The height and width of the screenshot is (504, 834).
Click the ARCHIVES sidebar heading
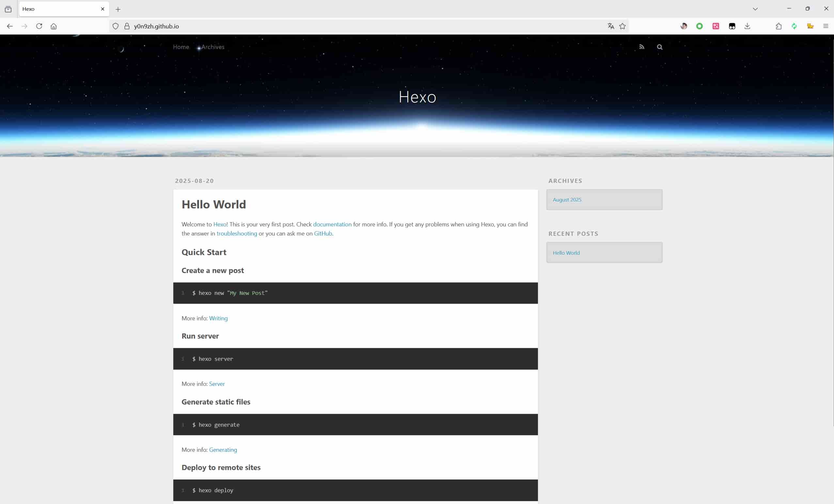coord(565,181)
